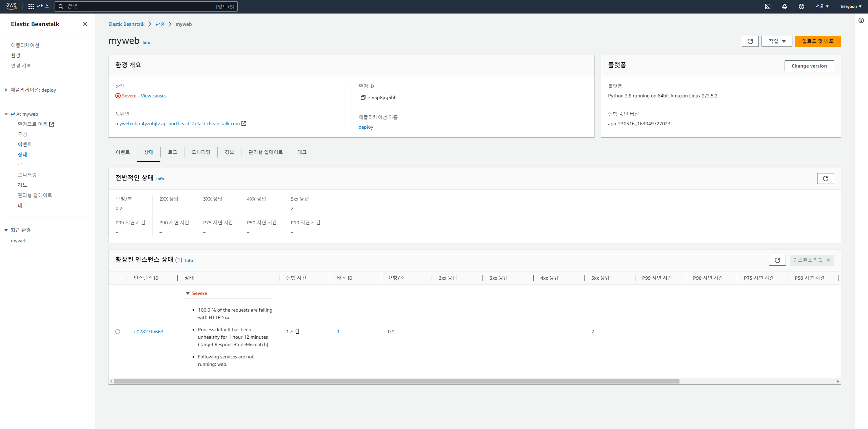This screenshot has width=868, height=429.
Task: Open the Seoul region dropdown
Action: 822,6
